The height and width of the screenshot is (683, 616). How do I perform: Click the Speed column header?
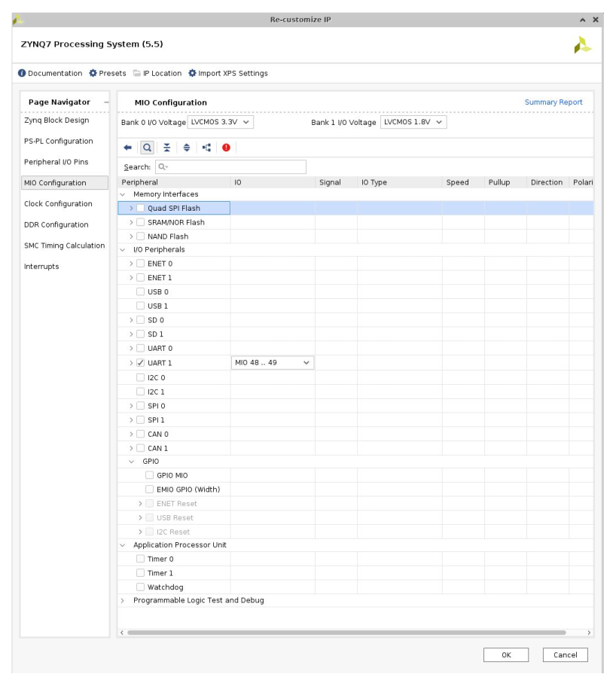pyautogui.click(x=462, y=182)
